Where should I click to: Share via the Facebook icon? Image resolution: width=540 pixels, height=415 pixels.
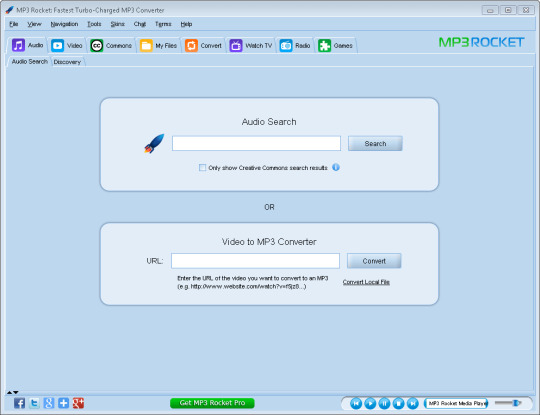point(19,403)
